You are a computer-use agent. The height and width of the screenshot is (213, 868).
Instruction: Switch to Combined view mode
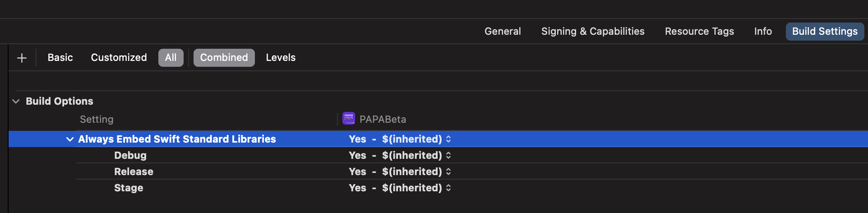[224, 58]
